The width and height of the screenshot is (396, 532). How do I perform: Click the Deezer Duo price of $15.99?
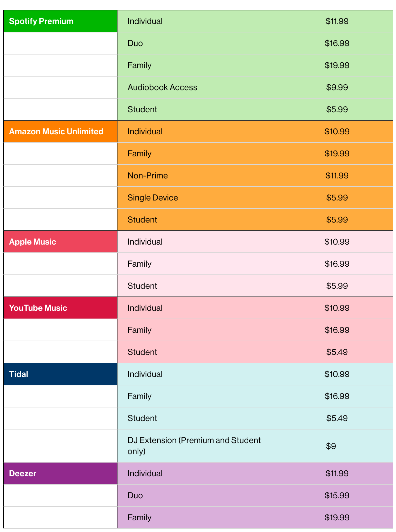tap(337, 496)
